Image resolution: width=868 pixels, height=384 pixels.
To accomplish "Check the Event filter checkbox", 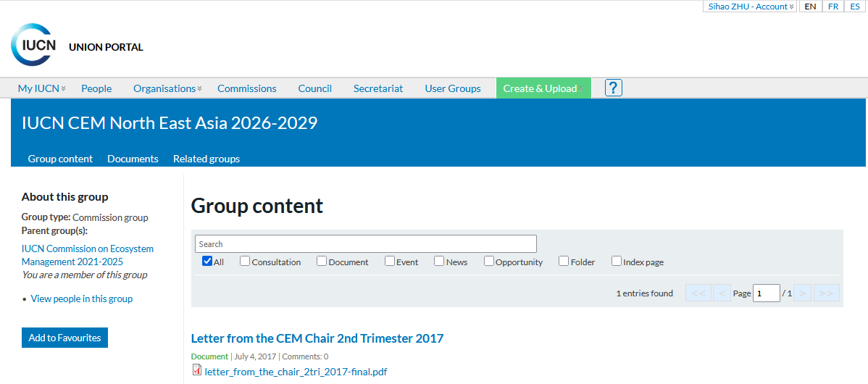I will coord(390,261).
